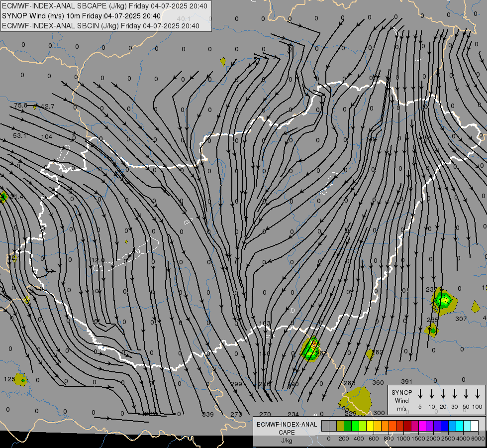Pick the pure yellow CAPE legend swatch
487x448 pixels.
370,426
